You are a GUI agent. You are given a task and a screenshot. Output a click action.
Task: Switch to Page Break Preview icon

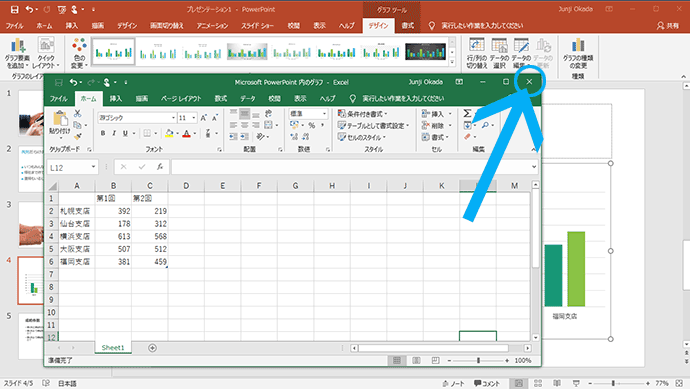pos(435,360)
